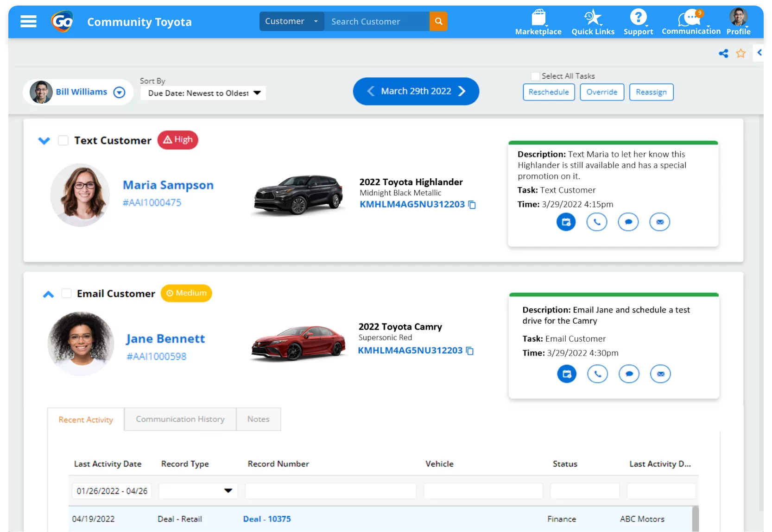Check the Text Customer task checkbox
The image size is (772, 532).
[63, 140]
